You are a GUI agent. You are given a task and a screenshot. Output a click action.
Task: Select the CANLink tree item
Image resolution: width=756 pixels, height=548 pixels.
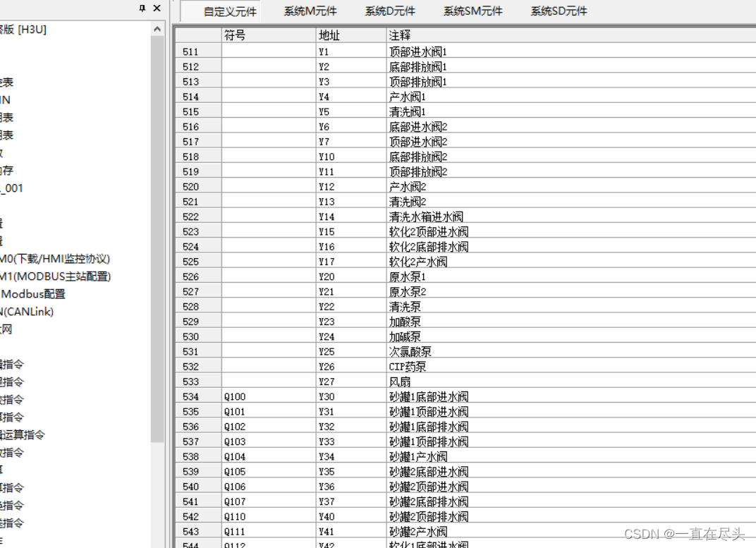(28, 312)
